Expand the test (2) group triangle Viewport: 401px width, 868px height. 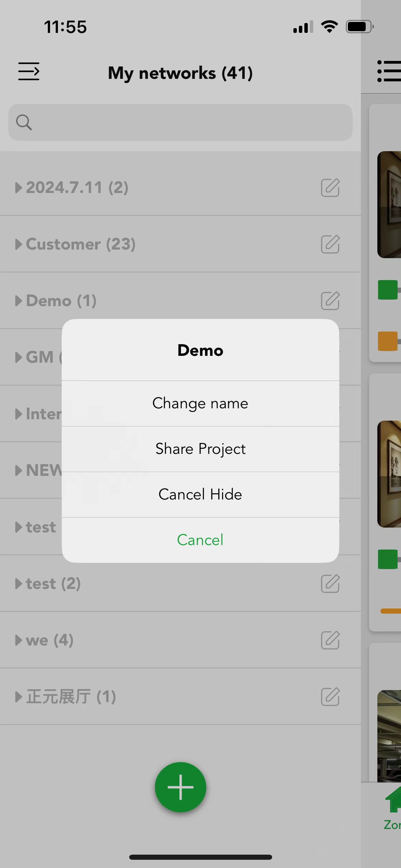[19, 584]
